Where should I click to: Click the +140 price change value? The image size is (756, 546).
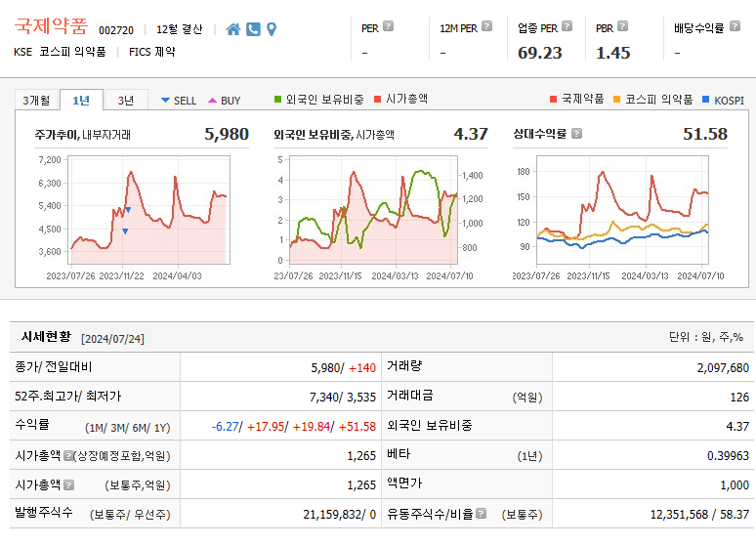pyautogui.click(x=362, y=368)
